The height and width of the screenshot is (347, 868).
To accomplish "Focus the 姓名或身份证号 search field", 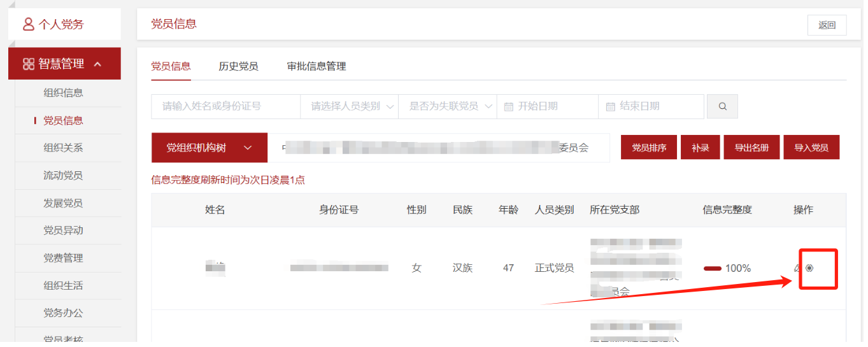I will point(225,106).
